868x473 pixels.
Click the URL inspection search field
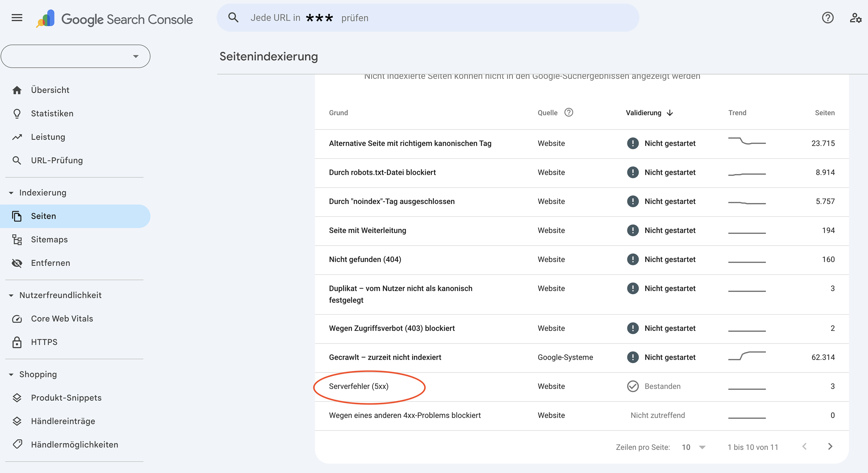[427, 18]
